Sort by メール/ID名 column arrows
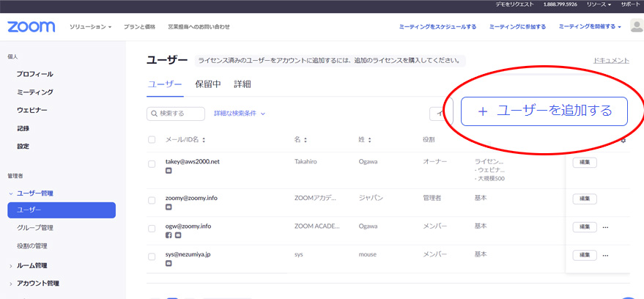This screenshot has width=644, height=299. point(204,140)
